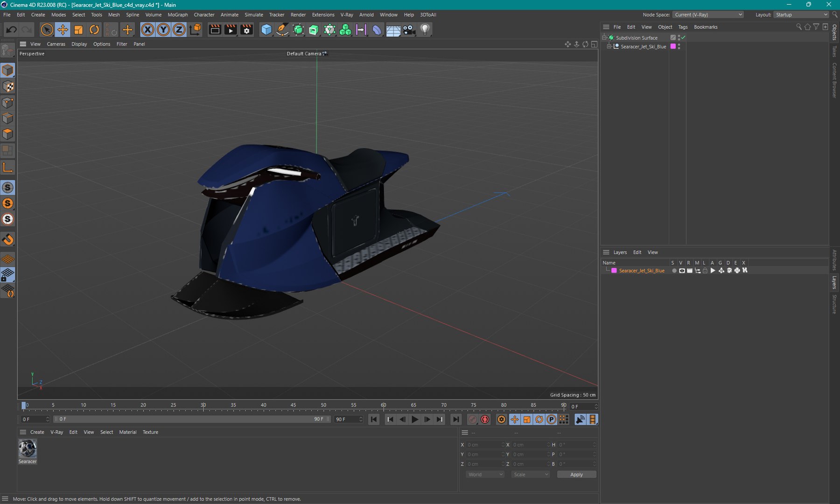
Task: Select the Spline Pen tool
Action: (282, 30)
